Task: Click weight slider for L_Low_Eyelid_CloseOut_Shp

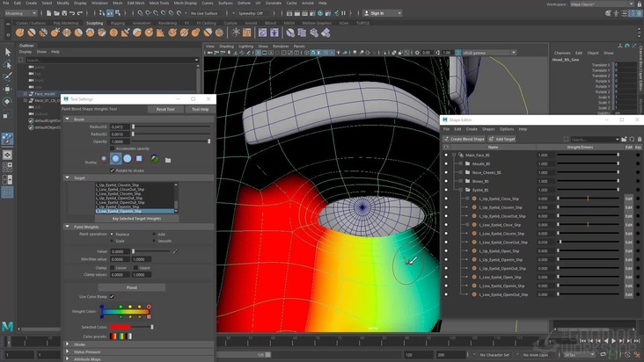Action: [x=589, y=243]
